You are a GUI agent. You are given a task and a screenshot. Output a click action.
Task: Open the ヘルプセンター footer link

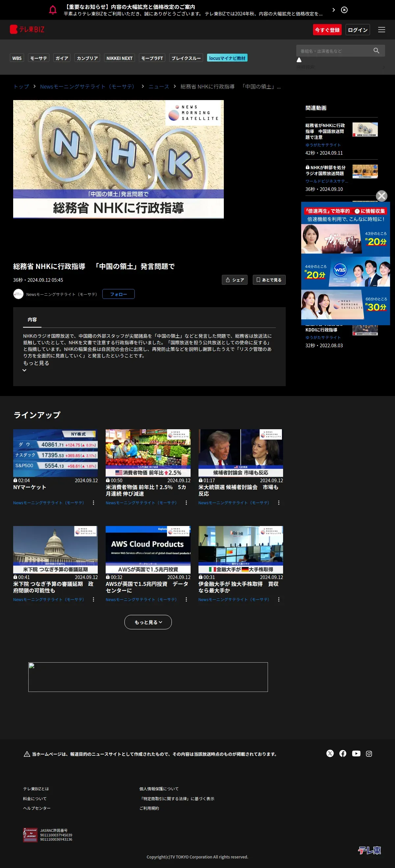point(37,808)
